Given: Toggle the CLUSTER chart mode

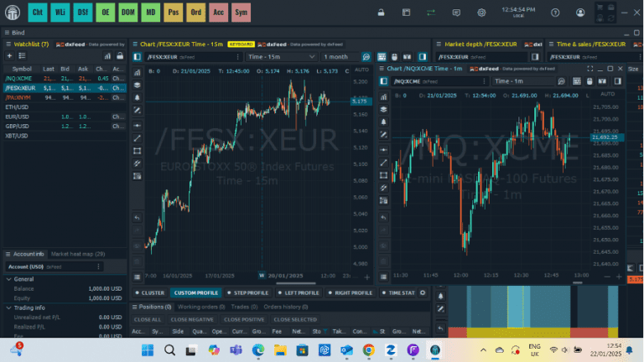Looking at the screenshot, I should point(150,292).
